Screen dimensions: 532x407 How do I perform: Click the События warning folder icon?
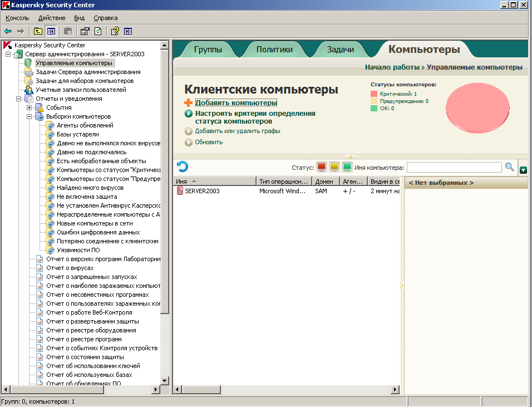click(x=40, y=107)
